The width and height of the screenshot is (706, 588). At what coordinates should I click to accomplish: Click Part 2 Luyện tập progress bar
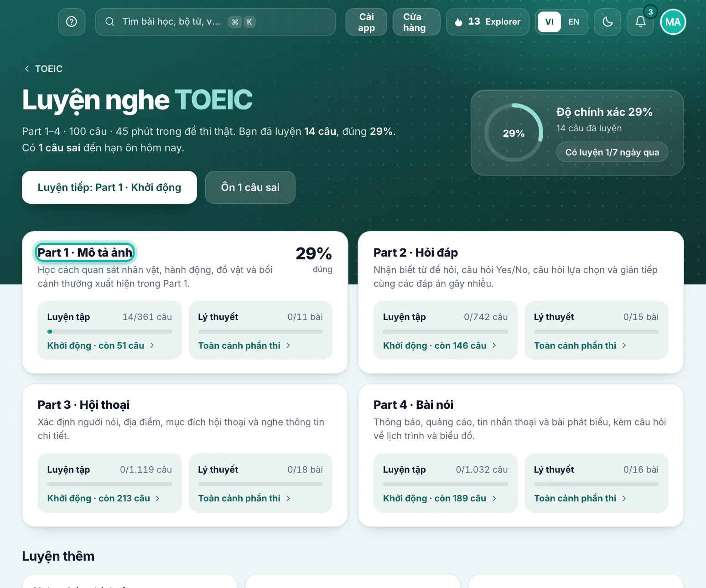(446, 331)
